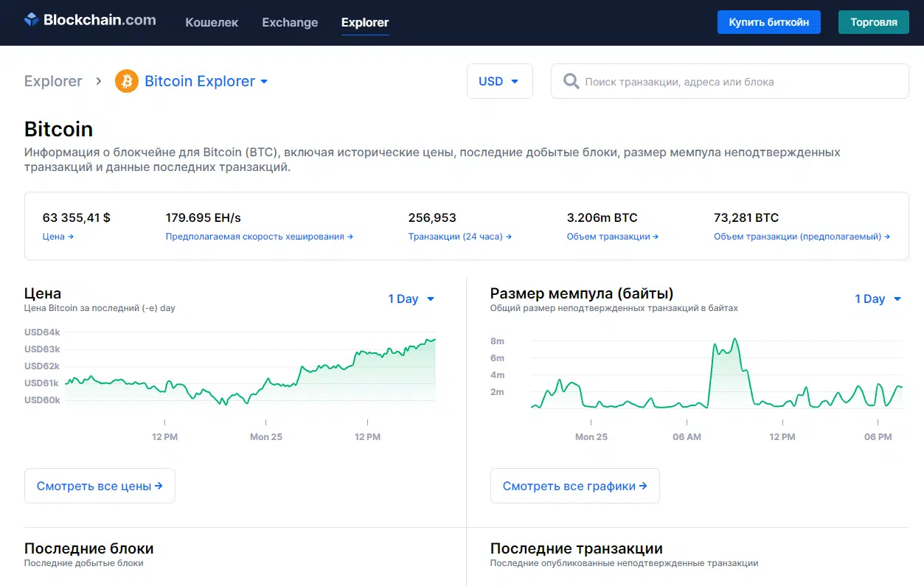This screenshot has height=586, width=924.
Task: Open 1 Day dropdown for Цена chart
Action: 411,299
